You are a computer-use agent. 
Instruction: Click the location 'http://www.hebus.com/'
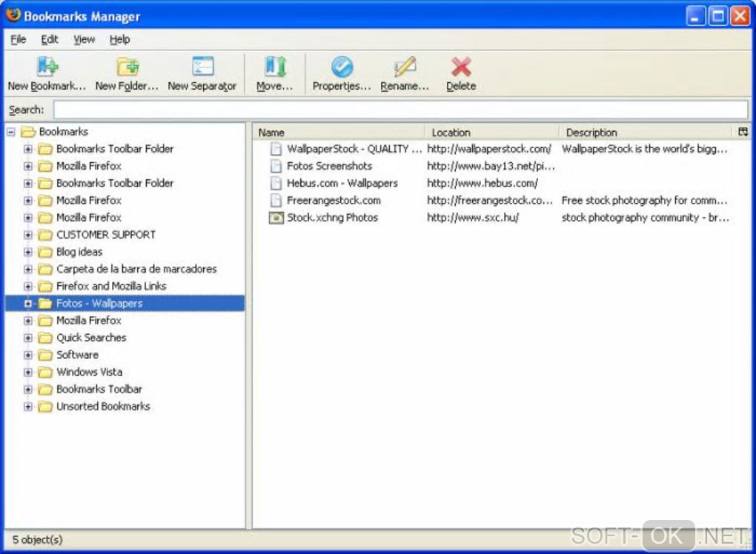(x=483, y=183)
